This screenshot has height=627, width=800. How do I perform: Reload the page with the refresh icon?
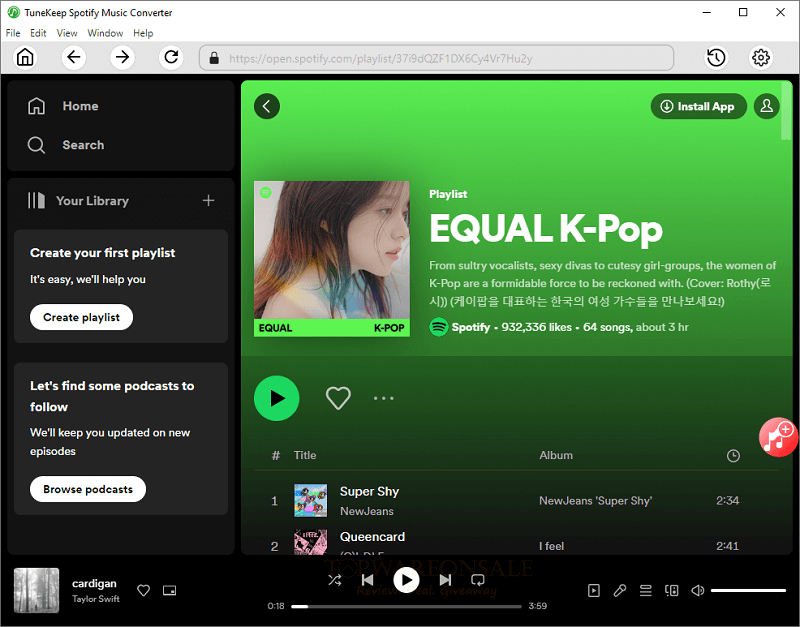(171, 57)
